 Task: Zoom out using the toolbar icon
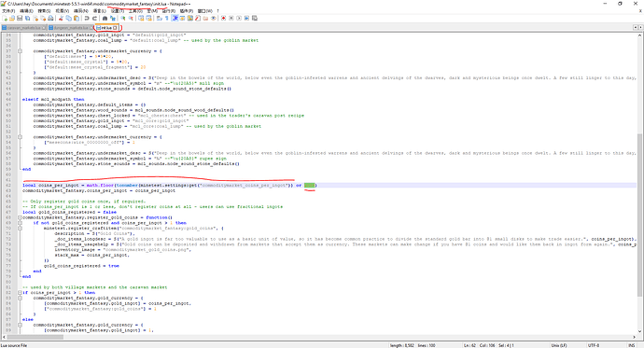[x=131, y=19]
